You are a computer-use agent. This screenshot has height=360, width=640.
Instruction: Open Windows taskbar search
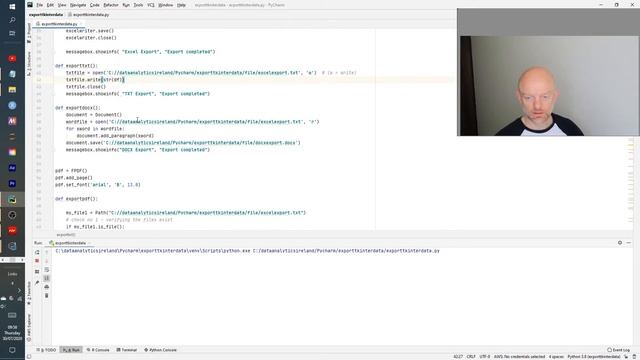click(12, 20)
